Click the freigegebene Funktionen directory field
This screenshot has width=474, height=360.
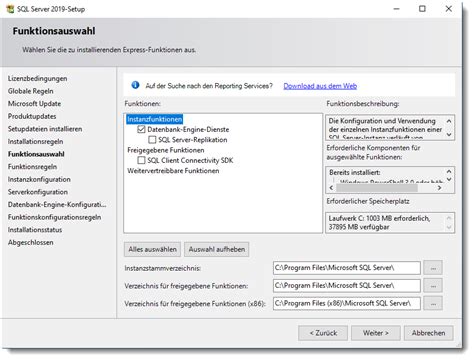tap(347, 286)
